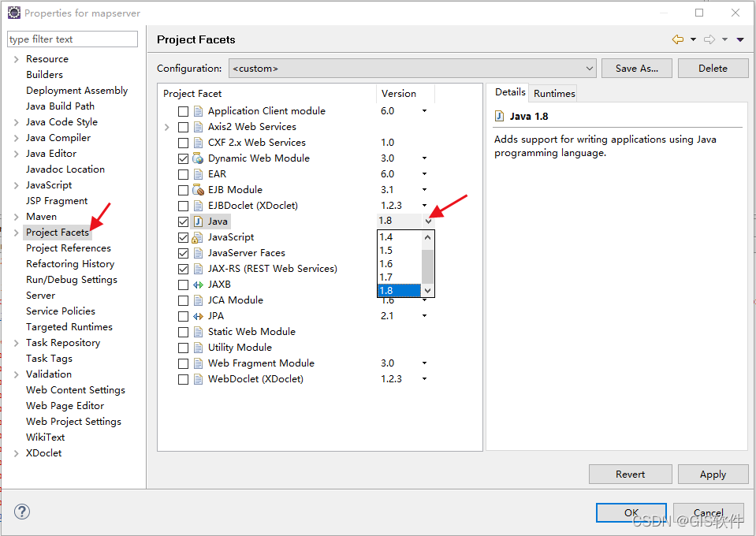Click the JAX-RS facet document icon
The height and width of the screenshot is (536, 756).
198,269
